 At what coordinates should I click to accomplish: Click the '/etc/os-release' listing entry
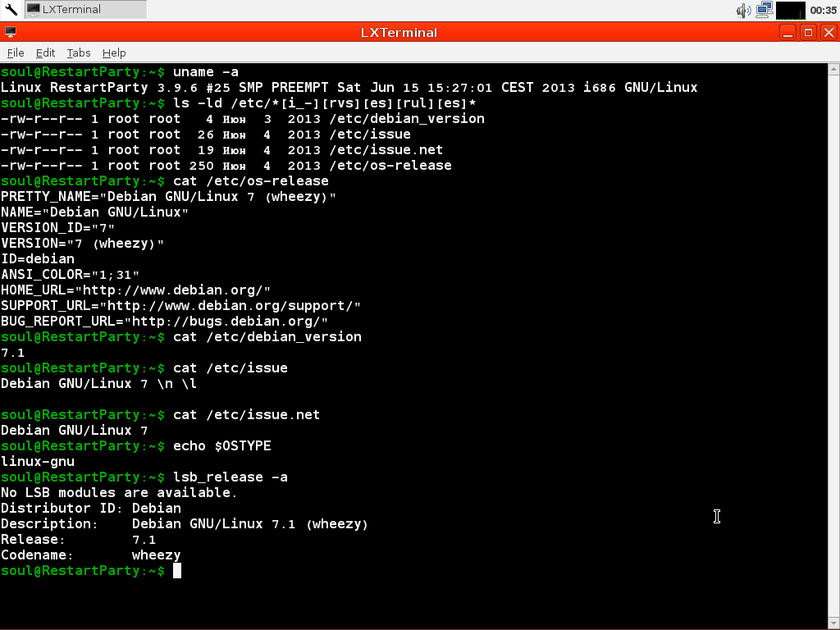pyautogui.click(x=390, y=166)
